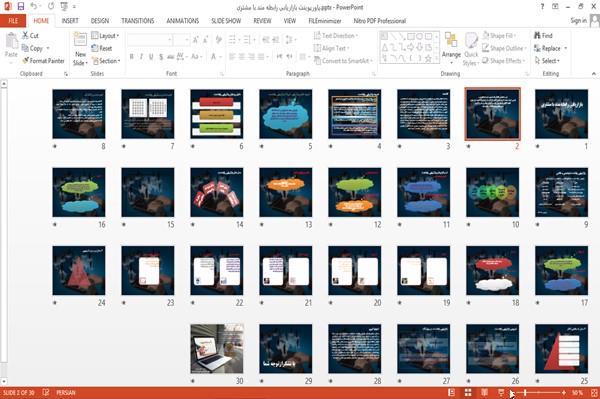
Task: Open Reading View from status bar
Action: (x=484, y=392)
